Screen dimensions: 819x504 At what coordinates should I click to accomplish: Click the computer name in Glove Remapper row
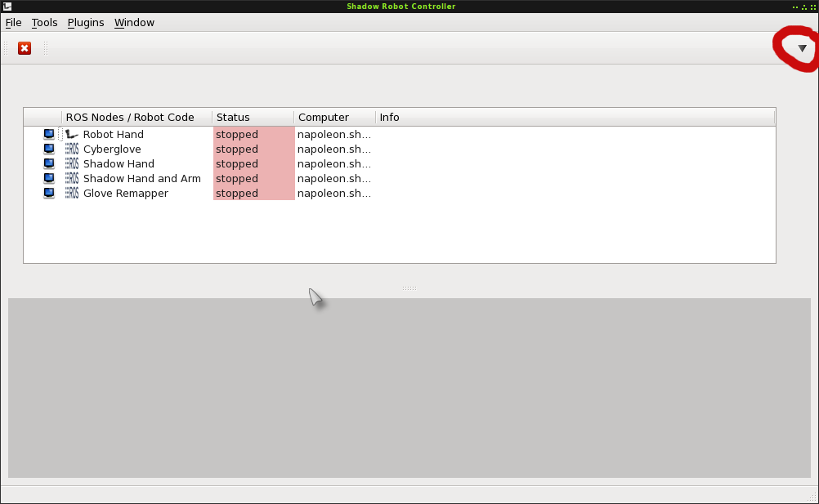(334, 193)
